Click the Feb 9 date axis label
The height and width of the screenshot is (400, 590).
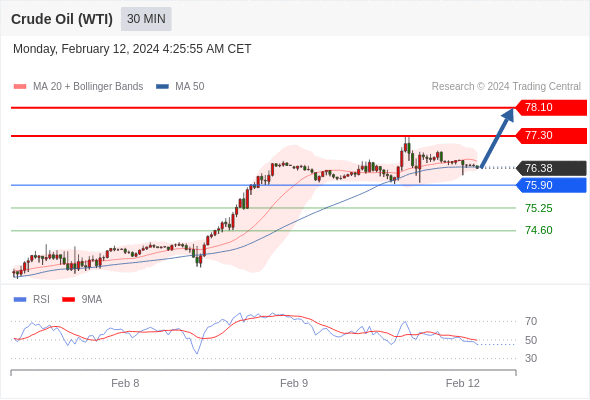click(x=294, y=383)
